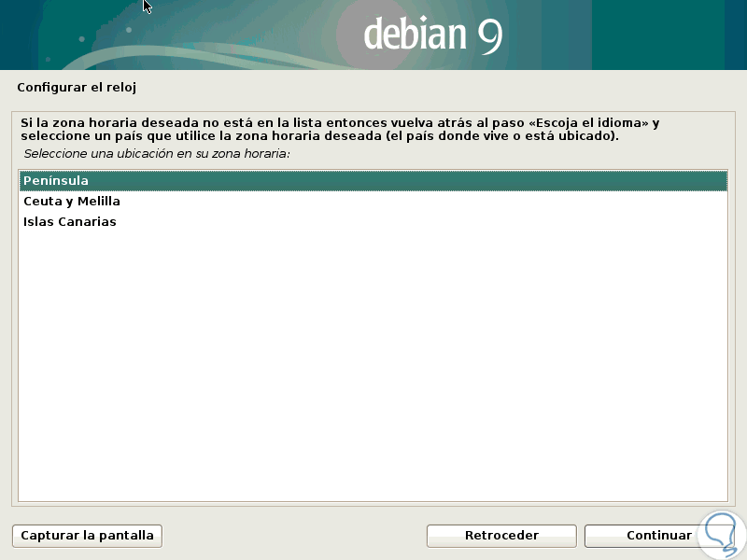
Task: Go back with Retroceder button
Action: pyautogui.click(x=501, y=536)
